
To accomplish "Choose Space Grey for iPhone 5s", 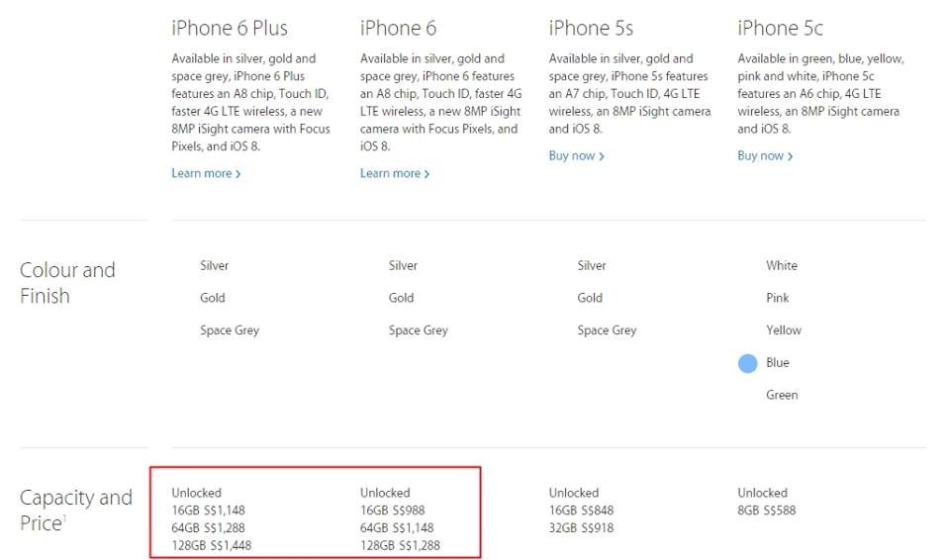I will pos(607,330).
